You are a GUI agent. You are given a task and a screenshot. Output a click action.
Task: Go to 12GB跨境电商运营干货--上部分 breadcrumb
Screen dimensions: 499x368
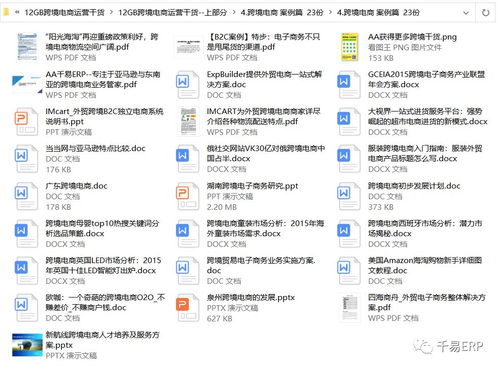[172, 13]
